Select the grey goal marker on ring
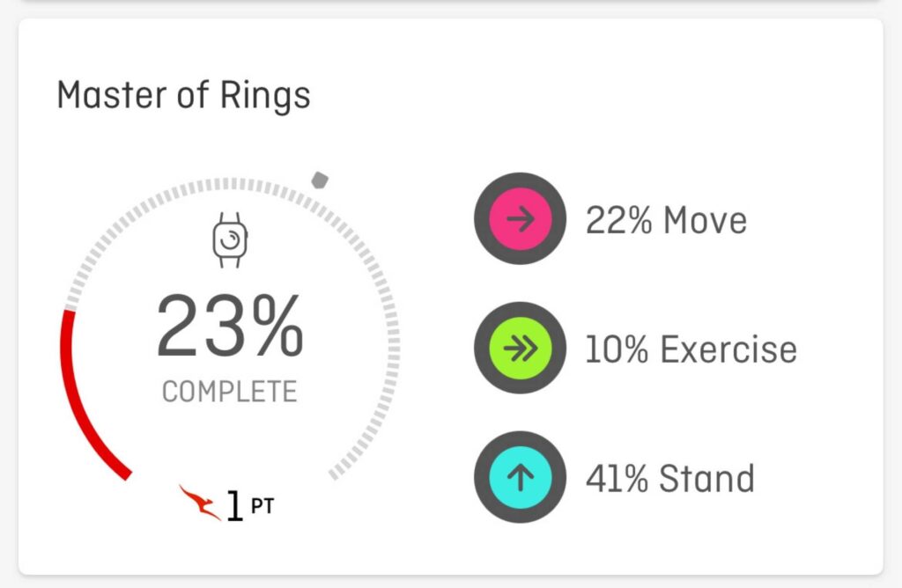Image resolution: width=902 pixels, height=588 pixels. coord(320,180)
